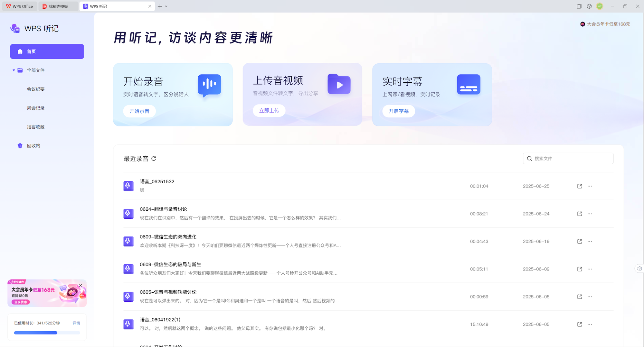Open recording 0609-微信生态的双向进化

click(x=368, y=241)
